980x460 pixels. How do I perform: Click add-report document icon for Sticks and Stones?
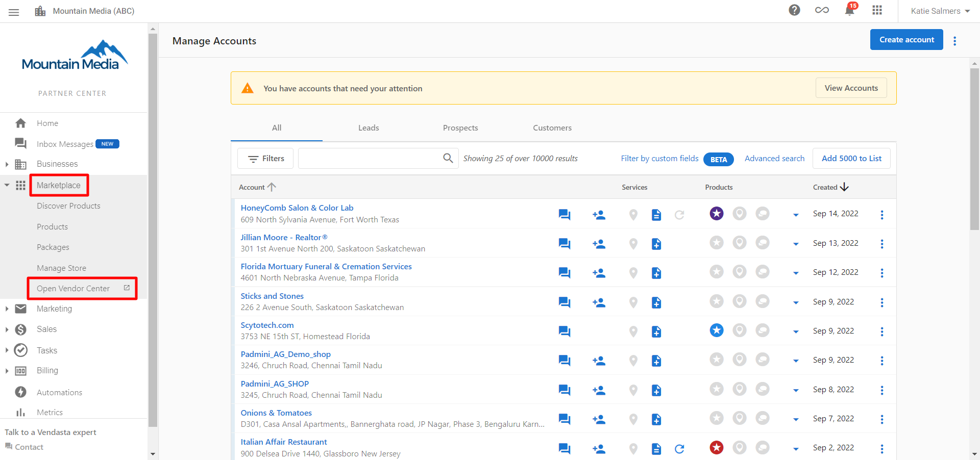(656, 303)
